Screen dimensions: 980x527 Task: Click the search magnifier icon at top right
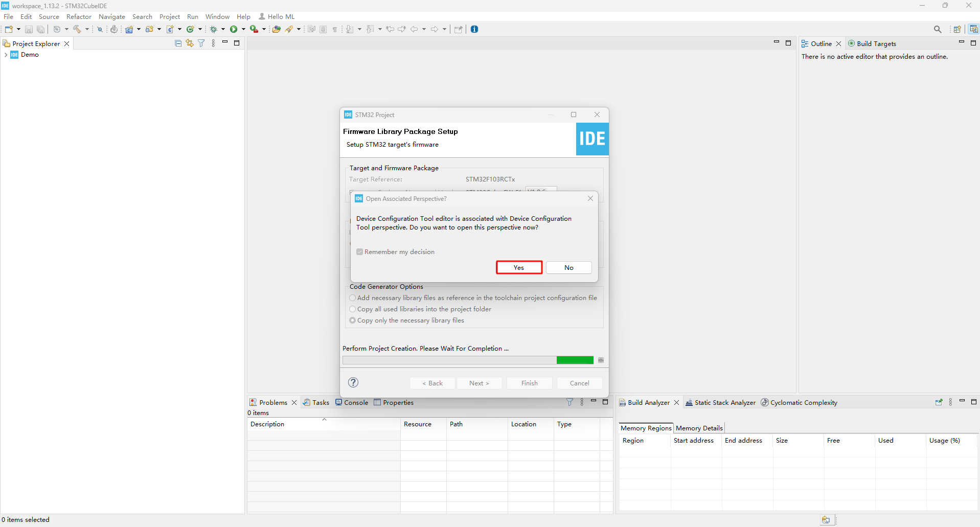tap(938, 29)
